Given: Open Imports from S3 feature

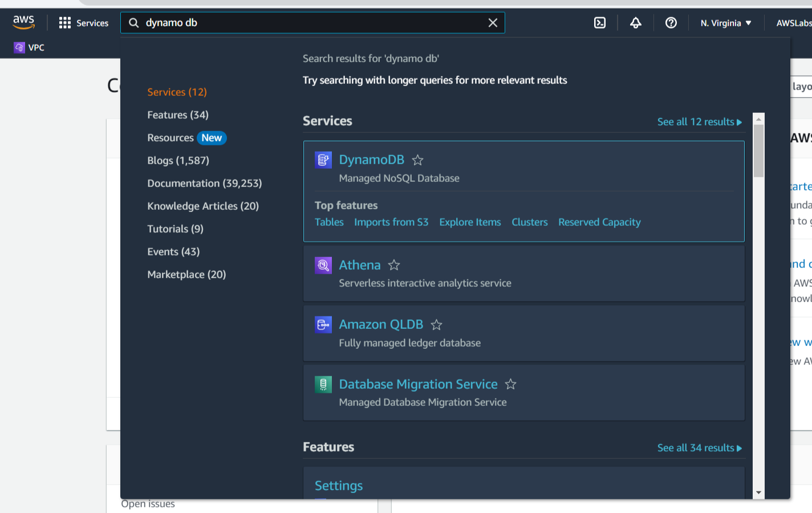Looking at the screenshot, I should [391, 222].
